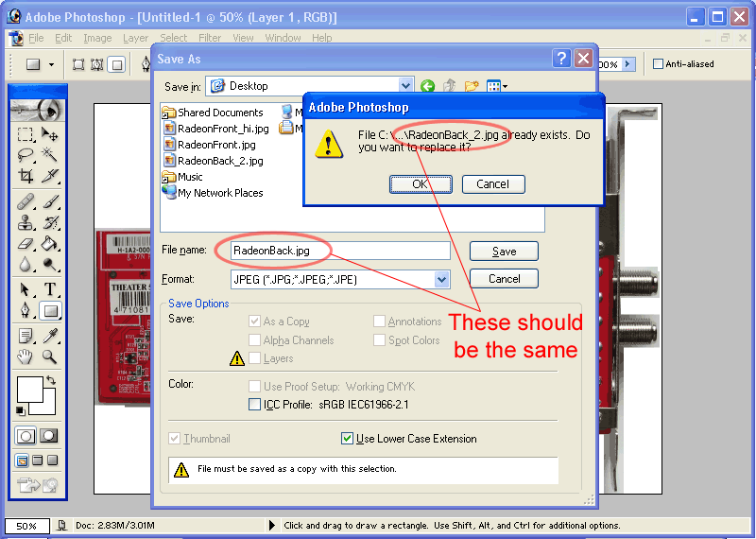Viewport: 756px width, 539px height.
Task: Uncheck Use Lower Case Extension
Action: click(347, 438)
